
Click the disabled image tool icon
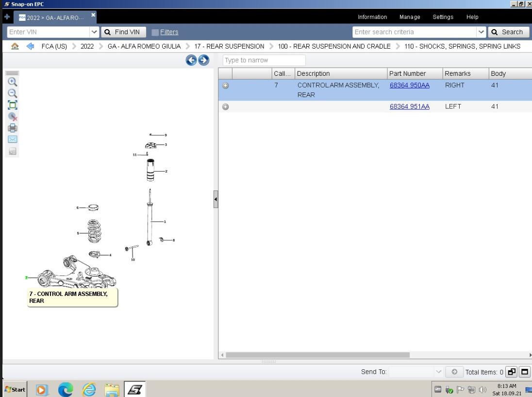(x=12, y=151)
